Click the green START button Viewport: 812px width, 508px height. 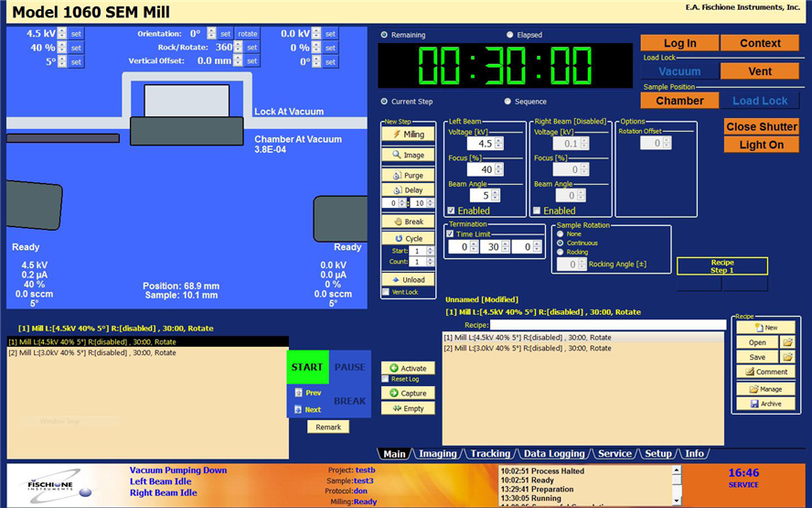pyautogui.click(x=307, y=367)
